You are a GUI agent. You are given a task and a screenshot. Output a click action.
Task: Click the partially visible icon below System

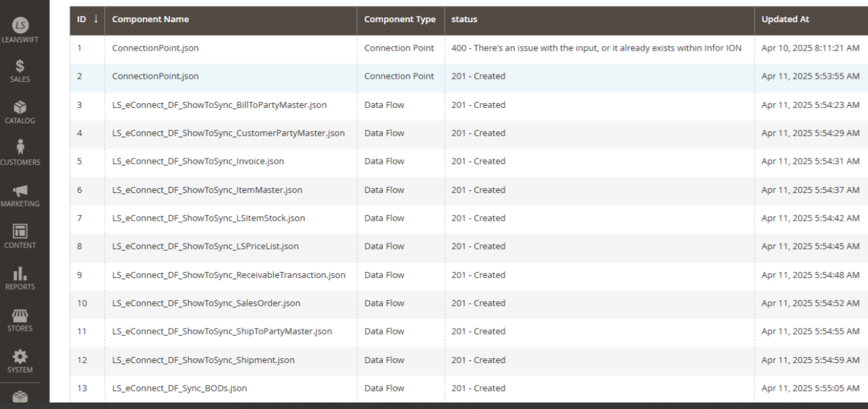(x=18, y=396)
